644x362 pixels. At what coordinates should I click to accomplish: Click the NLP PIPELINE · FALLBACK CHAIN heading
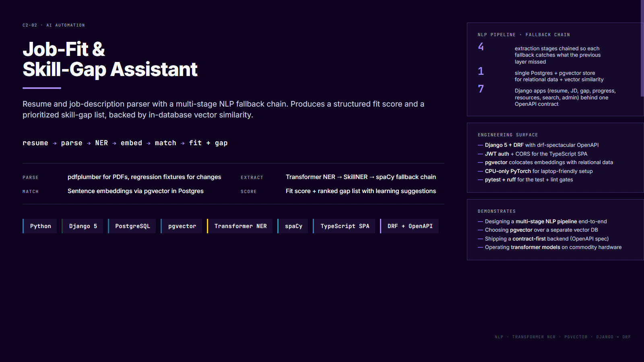[x=524, y=35]
